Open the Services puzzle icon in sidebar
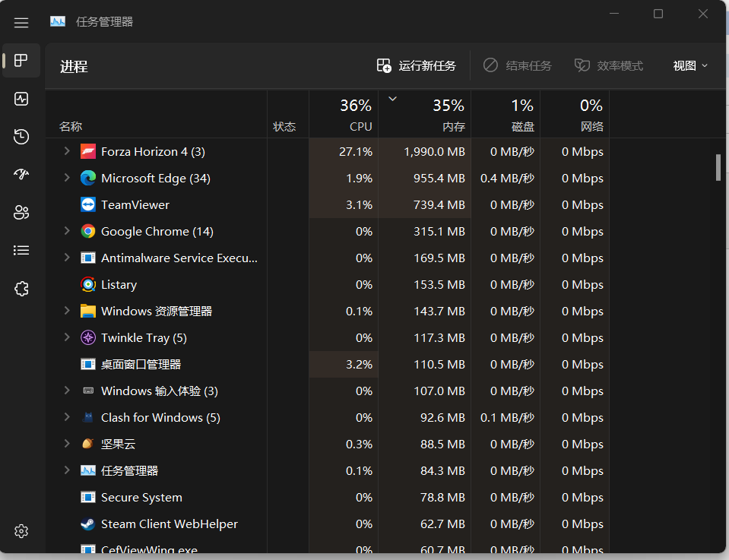 pos(21,289)
